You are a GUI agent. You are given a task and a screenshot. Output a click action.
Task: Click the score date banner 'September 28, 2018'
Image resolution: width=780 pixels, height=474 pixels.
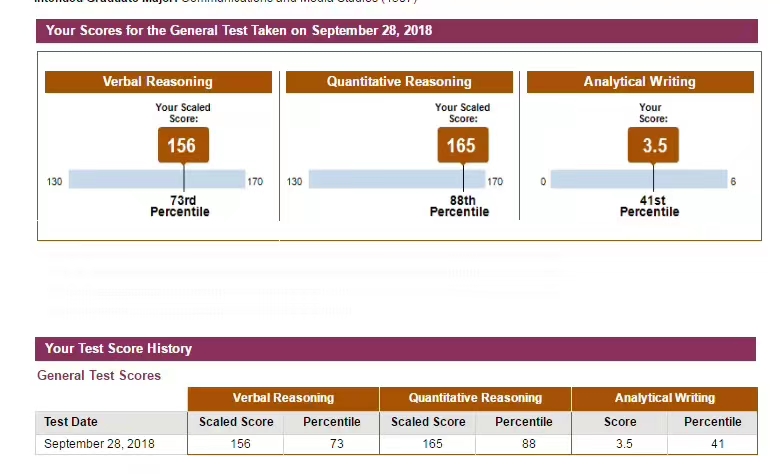click(x=396, y=31)
